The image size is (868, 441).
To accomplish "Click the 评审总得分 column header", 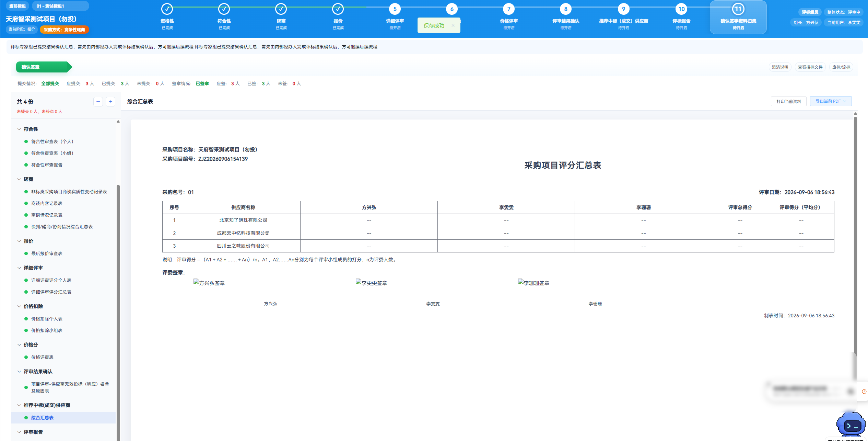I will click(x=740, y=207).
